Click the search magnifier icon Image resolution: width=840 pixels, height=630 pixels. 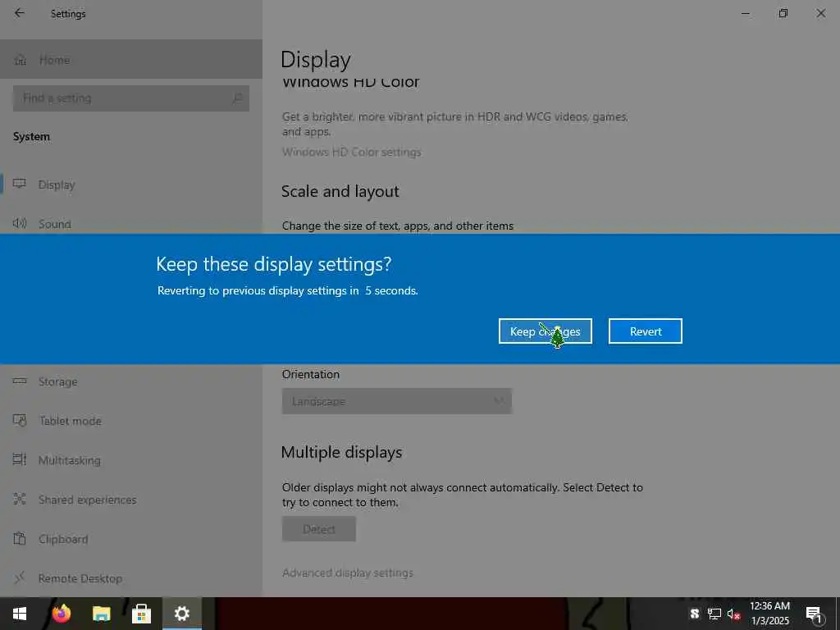click(x=237, y=98)
